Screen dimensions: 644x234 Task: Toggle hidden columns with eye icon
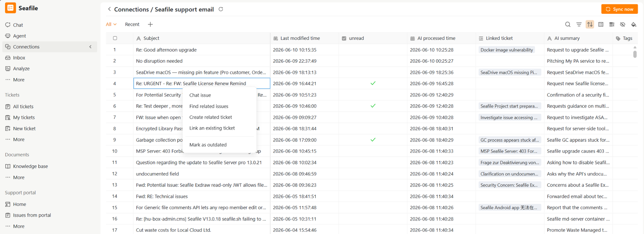pos(623,24)
